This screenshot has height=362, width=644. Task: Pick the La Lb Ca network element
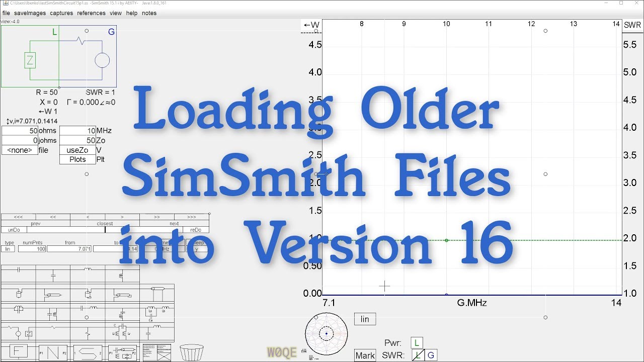coord(157,311)
